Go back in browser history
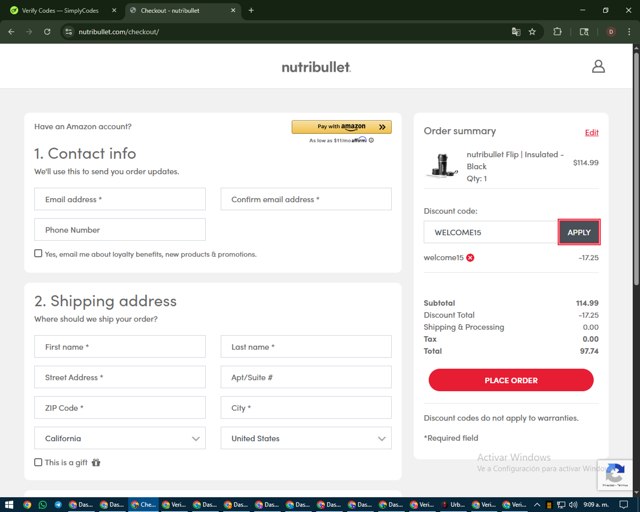Image resolution: width=640 pixels, height=512 pixels. pyautogui.click(x=11, y=32)
